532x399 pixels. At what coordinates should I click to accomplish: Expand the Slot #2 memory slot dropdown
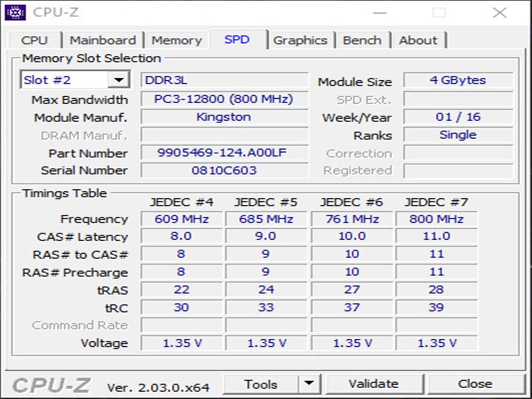pyautogui.click(x=119, y=80)
